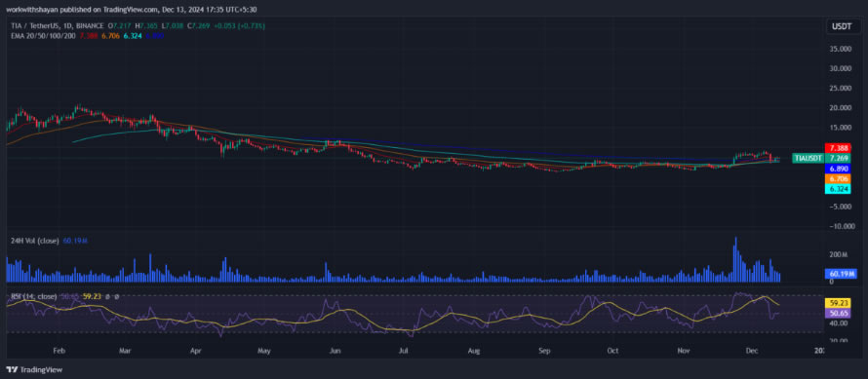Viewport: 868px width, 379px height.
Task: Click the RSI (14, close) indicator label
Action: coord(34,296)
